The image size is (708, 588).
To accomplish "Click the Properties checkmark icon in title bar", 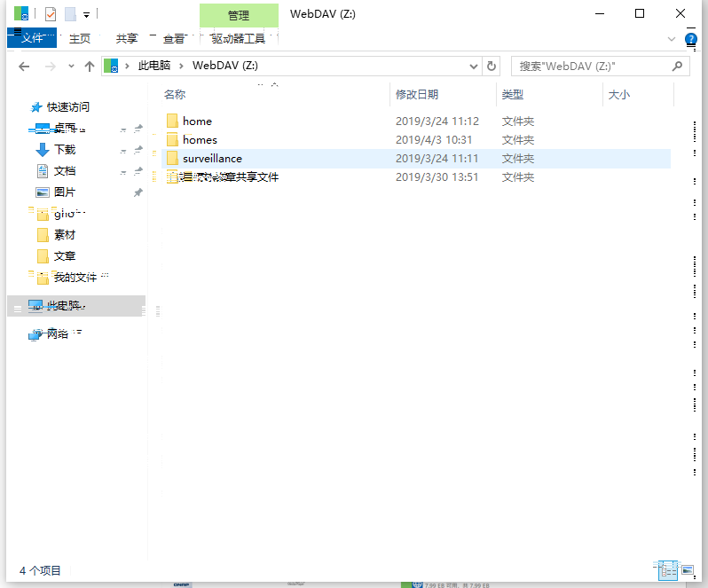I will click(x=51, y=14).
